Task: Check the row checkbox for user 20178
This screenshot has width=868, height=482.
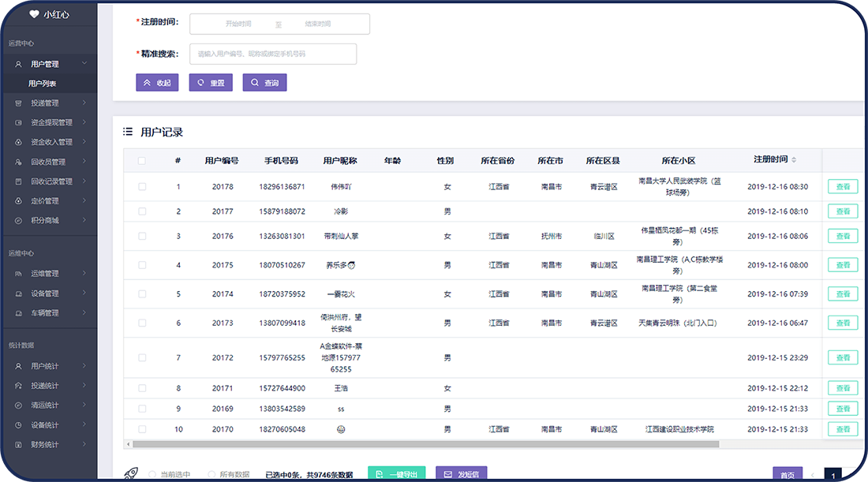Action: point(142,186)
